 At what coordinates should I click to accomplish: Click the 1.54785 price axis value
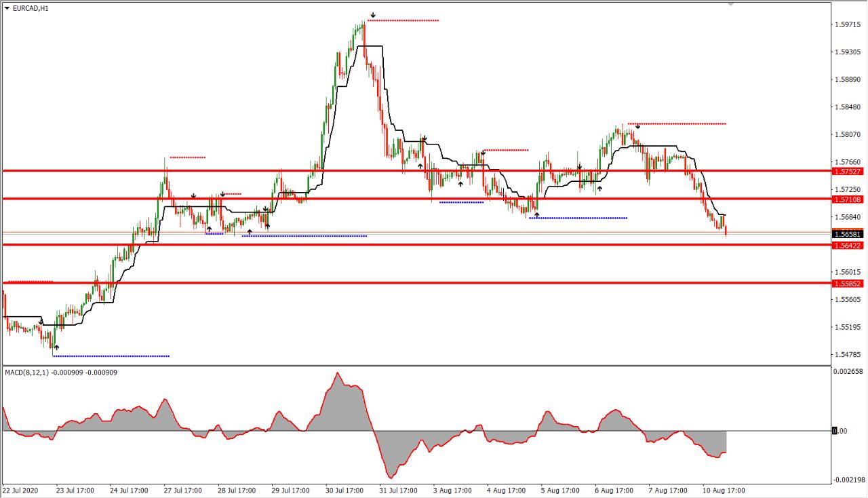(x=848, y=354)
